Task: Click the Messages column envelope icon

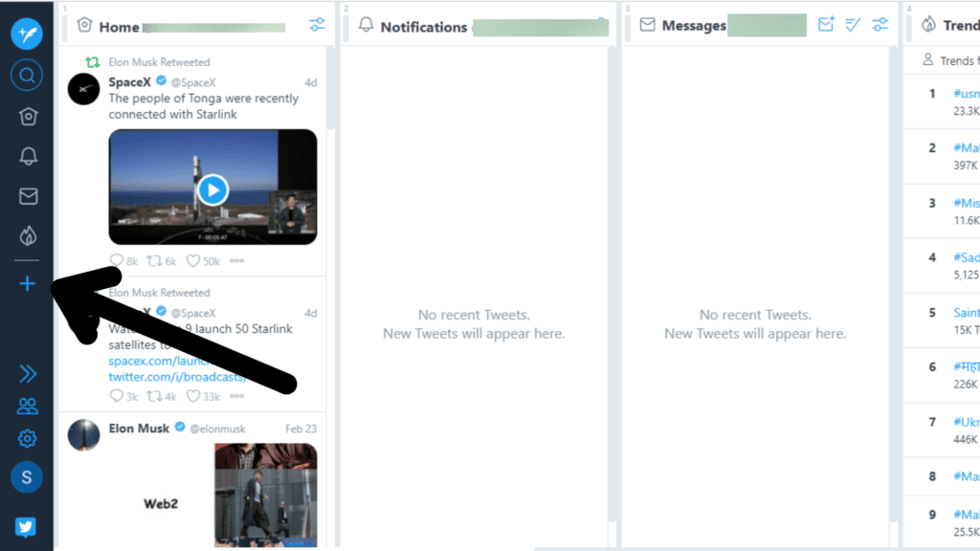Action: (x=648, y=25)
